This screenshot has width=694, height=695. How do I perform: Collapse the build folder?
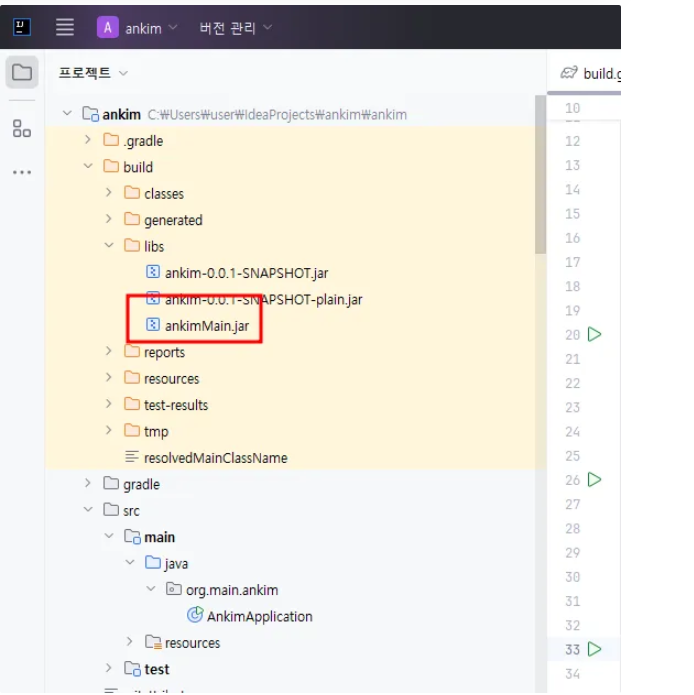pyautogui.click(x=88, y=166)
